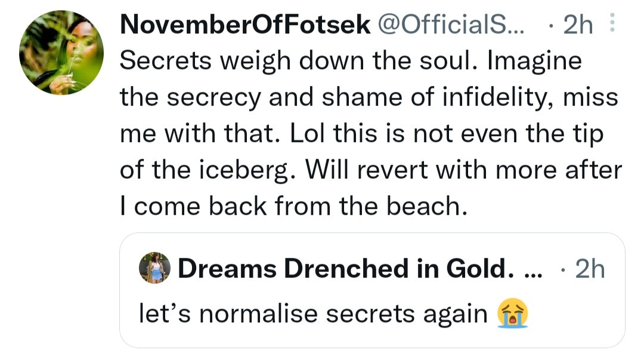Screen dimensions: 644x354
Task: Click the NovemberOfFotsek display name
Action: (244, 25)
